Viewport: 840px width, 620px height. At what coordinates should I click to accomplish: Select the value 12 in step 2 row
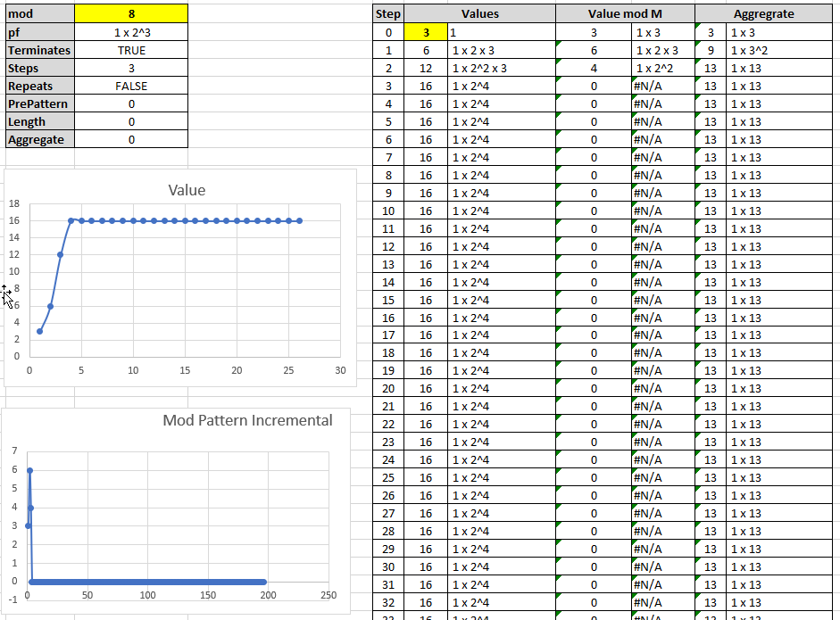(x=426, y=68)
